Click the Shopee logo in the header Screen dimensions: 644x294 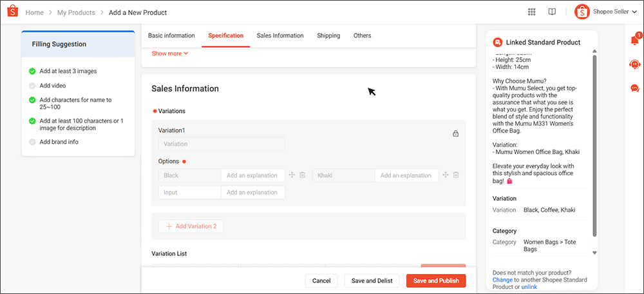(x=12, y=12)
